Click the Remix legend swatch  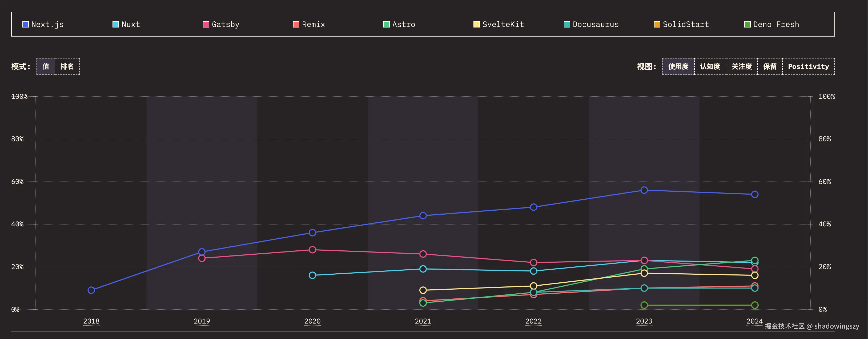tap(296, 24)
